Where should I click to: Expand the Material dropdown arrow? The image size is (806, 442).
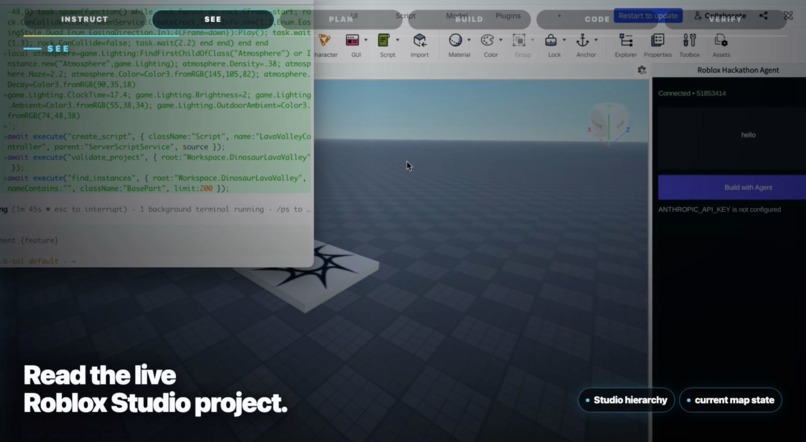click(x=469, y=40)
